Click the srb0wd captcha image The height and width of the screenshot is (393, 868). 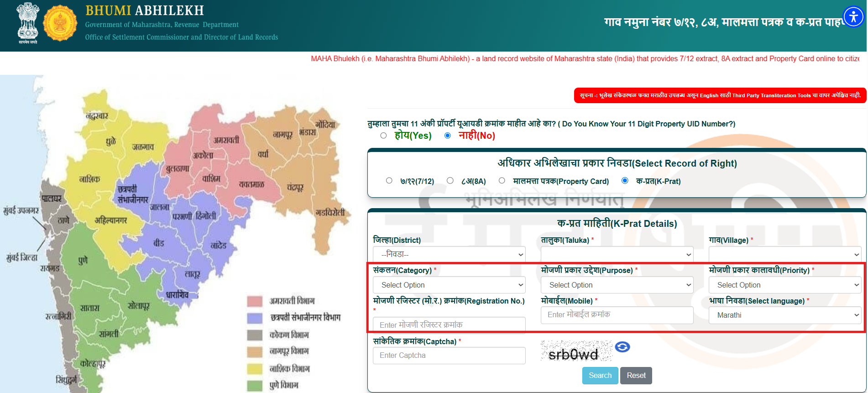click(576, 351)
